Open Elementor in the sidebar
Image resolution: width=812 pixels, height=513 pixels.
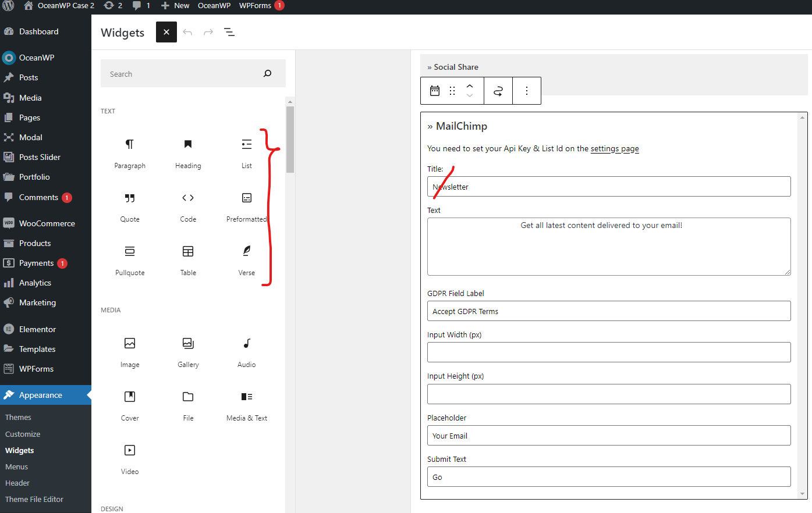45,329
